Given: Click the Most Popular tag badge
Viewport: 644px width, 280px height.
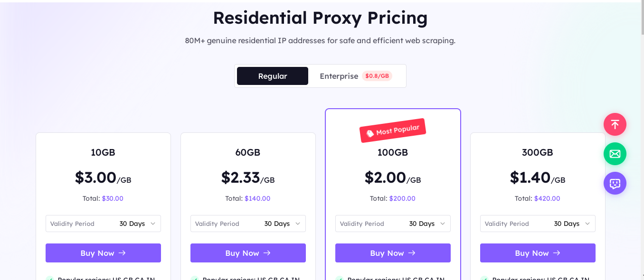Looking at the screenshot, I should 393,131.
